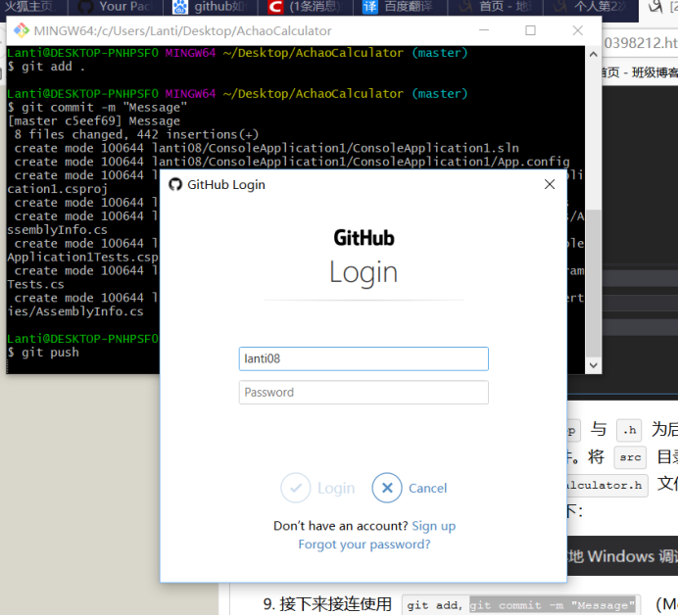This screenshot has height=616, width=678.
Task: Minimize the MINGW64 terminal window
Action: click(484, 30)
